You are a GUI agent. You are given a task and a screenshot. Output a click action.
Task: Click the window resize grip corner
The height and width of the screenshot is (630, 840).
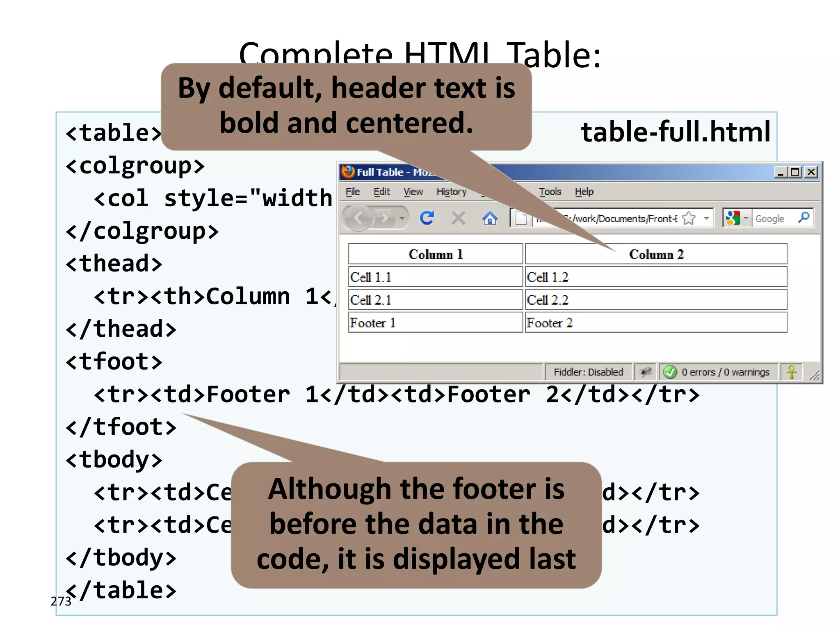click(x=814, y=375)
